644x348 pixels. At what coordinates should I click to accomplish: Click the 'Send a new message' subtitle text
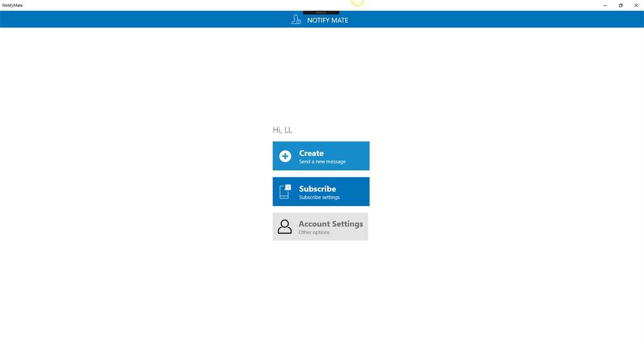tap(322, 161)
